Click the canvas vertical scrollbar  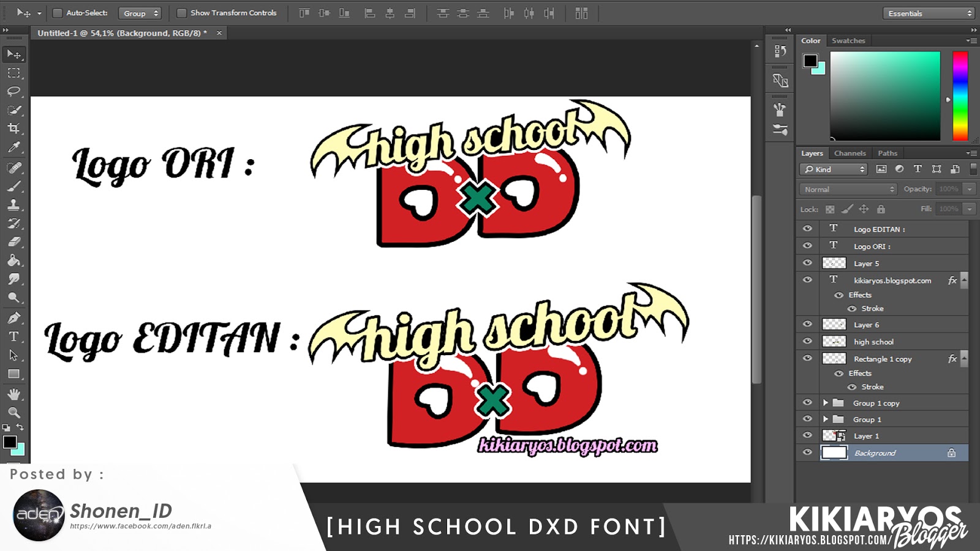point(756,290)
